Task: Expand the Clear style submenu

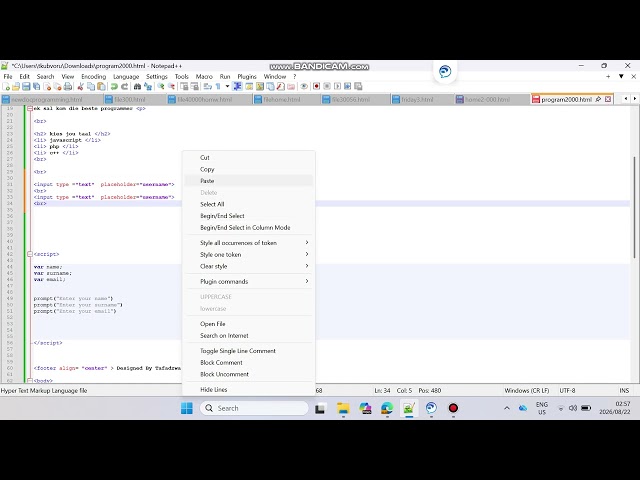Action: click(x=248, y=267)
